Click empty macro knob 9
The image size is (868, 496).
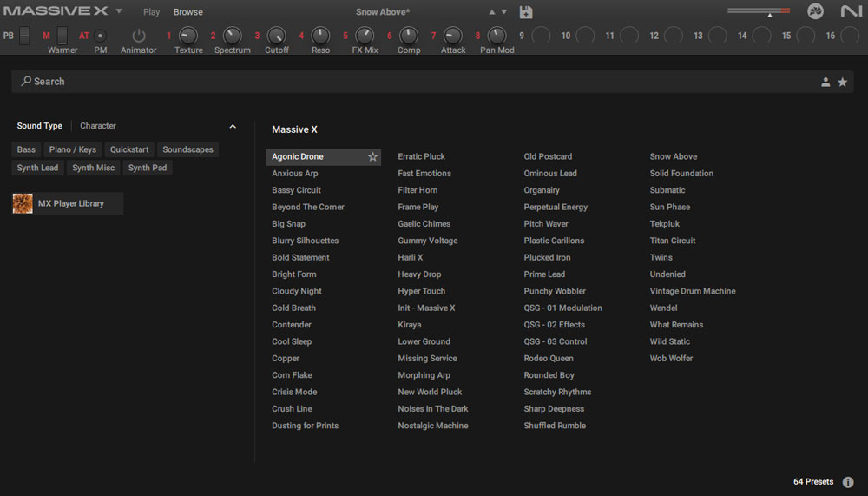[541, 36]
